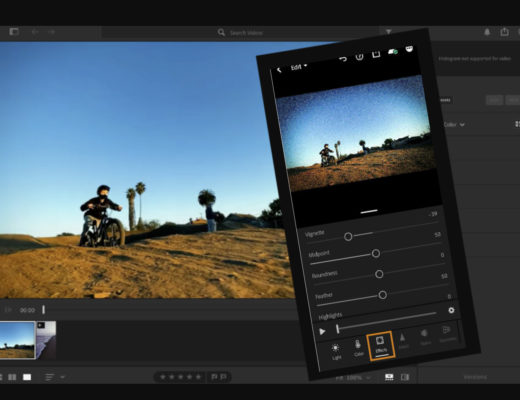Open the notifications bell icon
Image resolution: width=520 pixels, height=400 pixels.
[x=487, y=32]
